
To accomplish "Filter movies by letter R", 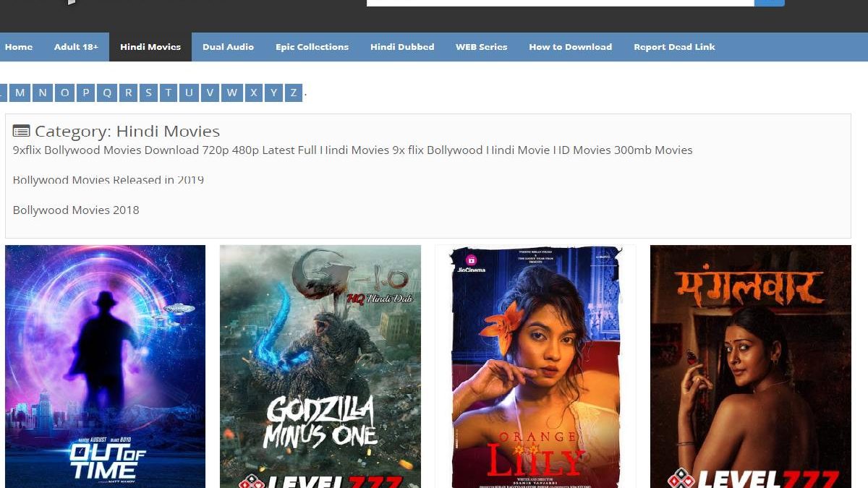I will [128, 93].
